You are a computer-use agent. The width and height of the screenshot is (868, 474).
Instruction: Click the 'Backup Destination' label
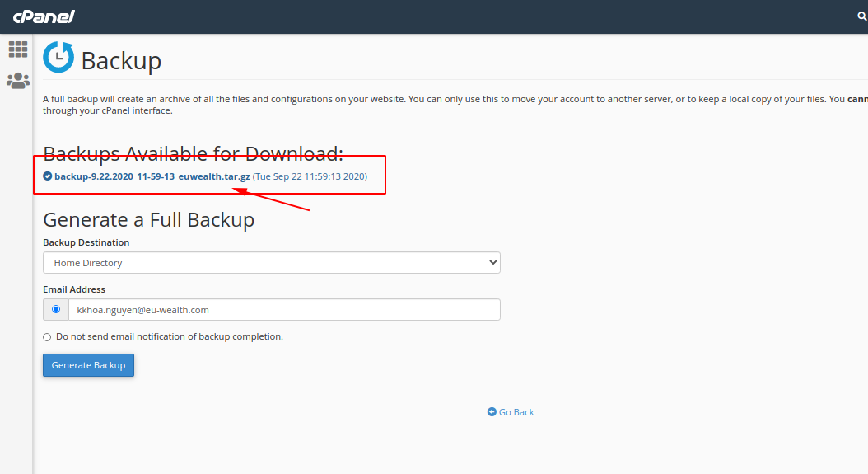pos(86,242)
